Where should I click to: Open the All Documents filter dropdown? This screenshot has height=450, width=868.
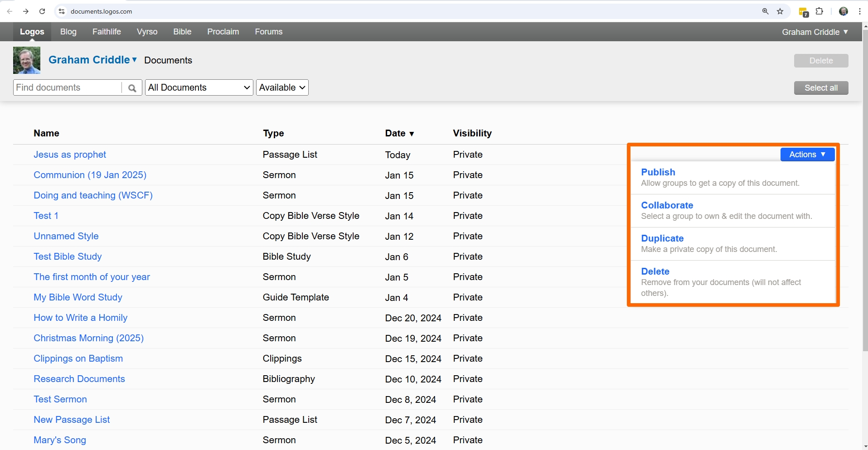point(199,87)
